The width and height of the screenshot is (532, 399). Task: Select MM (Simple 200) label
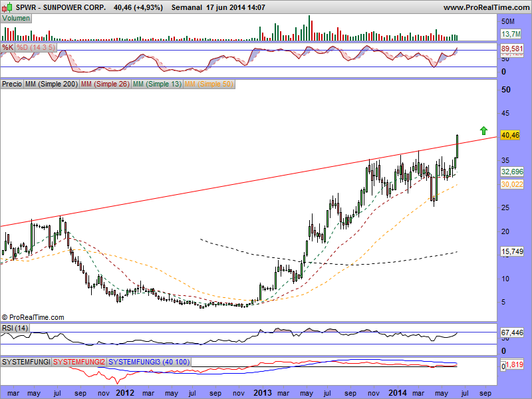pyautogui.click(x=51, y=84)
